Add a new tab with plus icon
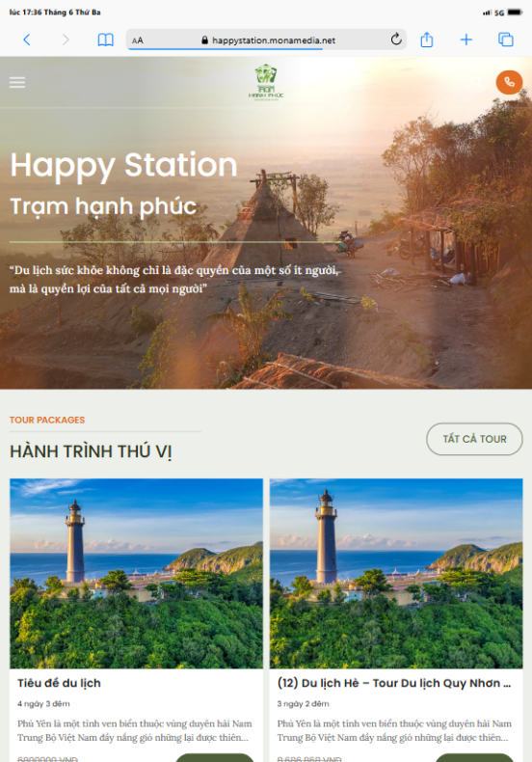Image resolution: width=532 pixels, height=762 pixels. click(466, 40)
